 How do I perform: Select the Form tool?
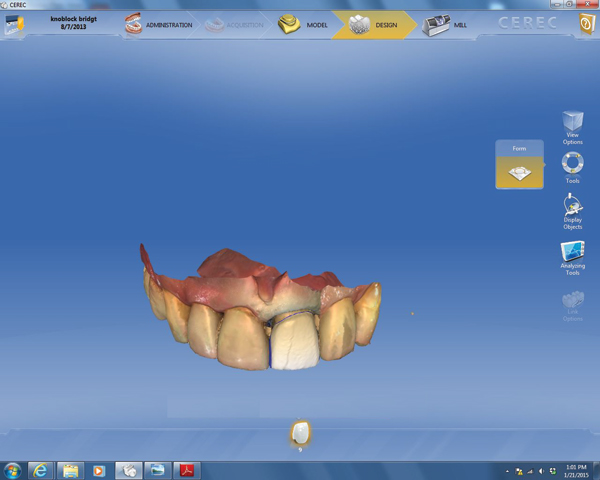coord(519,171)
